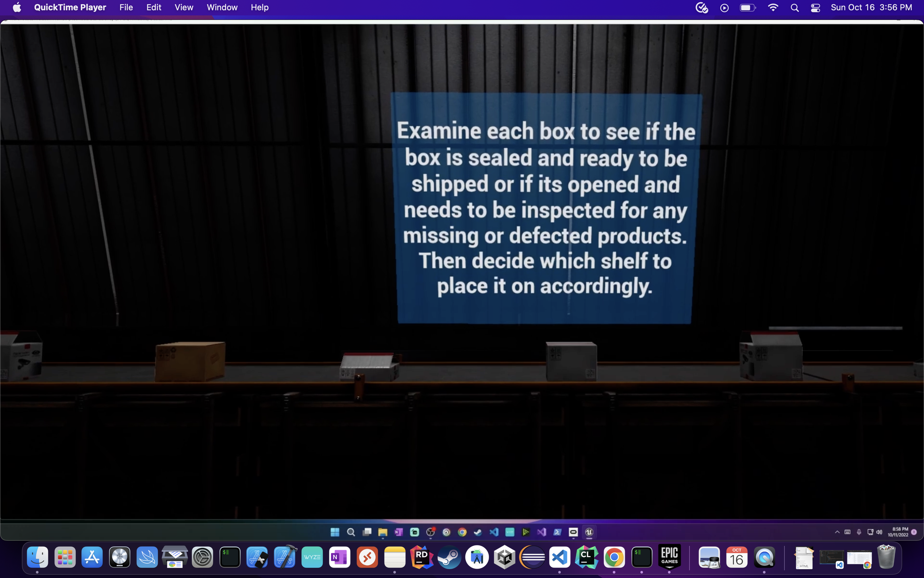Screen dimensions: 924x578
Task: Click OBS Studio icon in recorded taskbar
Action: pyautogui.click(x=431, y=532)
